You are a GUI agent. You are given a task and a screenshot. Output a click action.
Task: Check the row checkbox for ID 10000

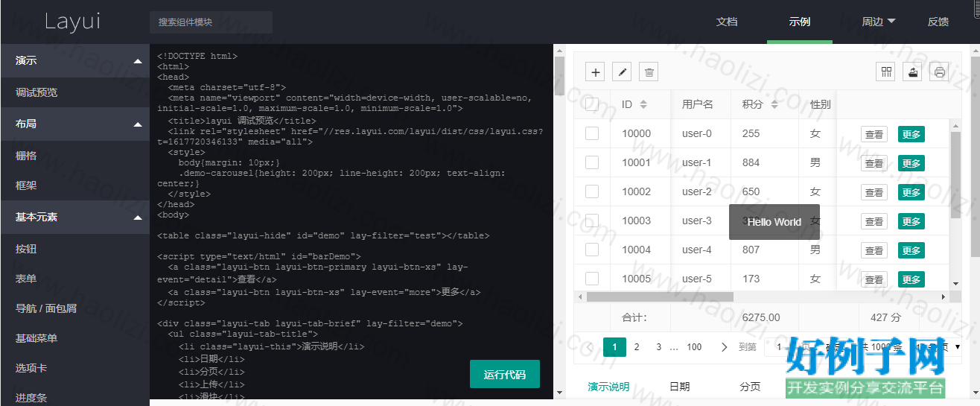point(592,133)
